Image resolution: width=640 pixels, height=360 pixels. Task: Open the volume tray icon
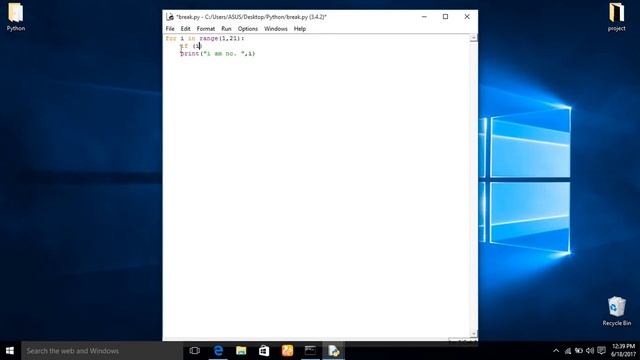point(590,351)
